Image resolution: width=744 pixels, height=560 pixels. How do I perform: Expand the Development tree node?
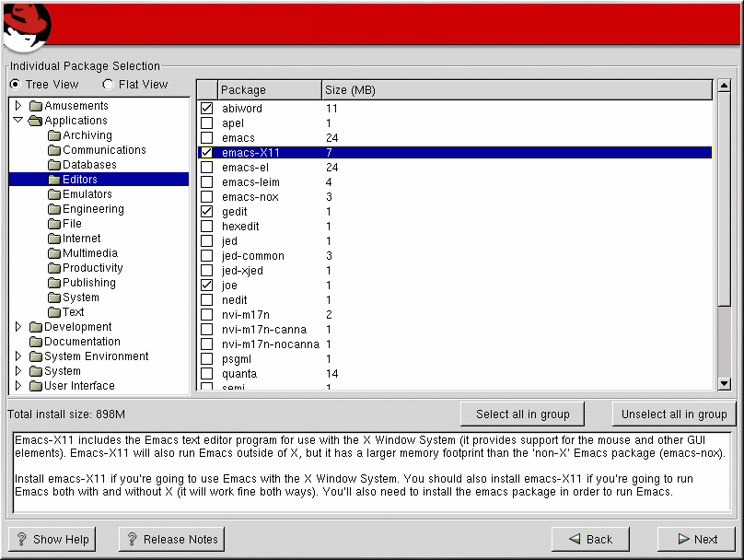click(18, 326)
